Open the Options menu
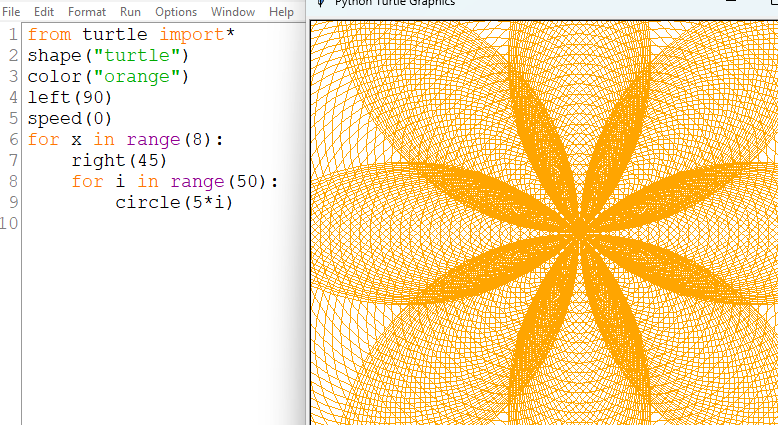Screen dimensions: 778x425 pyautogui.click(x=176, y=11)
